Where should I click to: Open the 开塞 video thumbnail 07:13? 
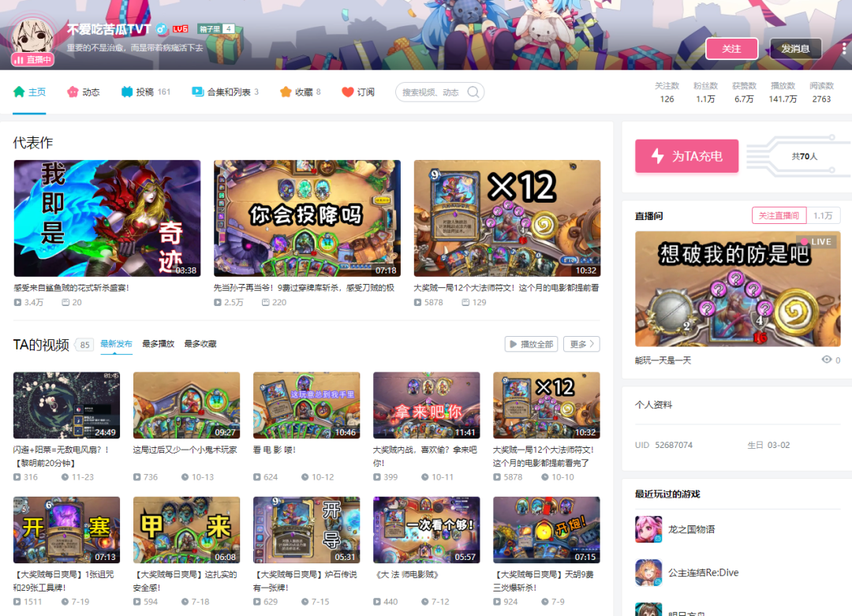pos(66,529)
